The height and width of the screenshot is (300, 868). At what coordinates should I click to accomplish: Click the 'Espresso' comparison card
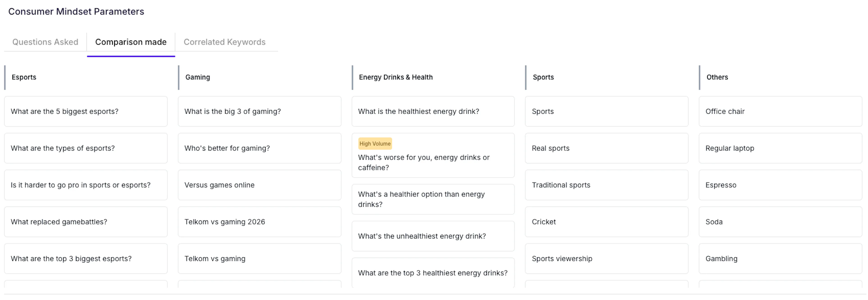pos(780,185)
